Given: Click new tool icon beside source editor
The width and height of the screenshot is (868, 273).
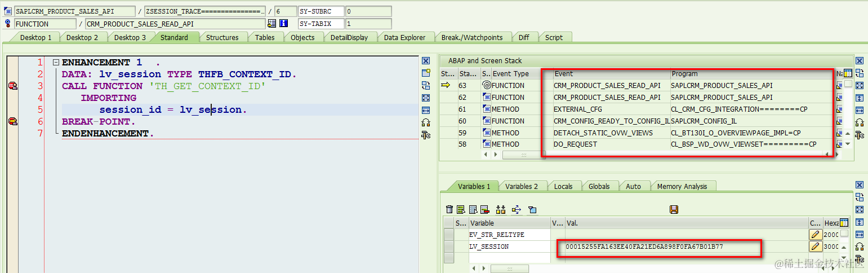Looking at the screenshot, I should 426,73.
